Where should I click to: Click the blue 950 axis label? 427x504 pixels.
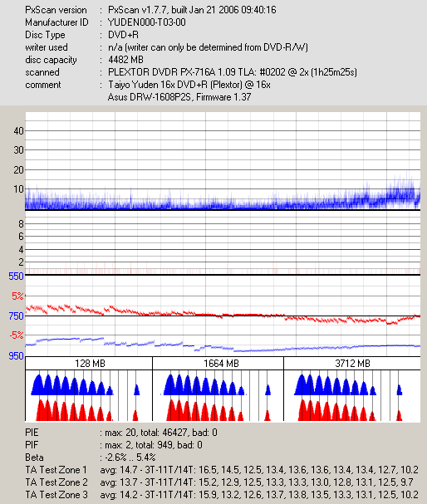pyautogui.click(x=16, y=356)
